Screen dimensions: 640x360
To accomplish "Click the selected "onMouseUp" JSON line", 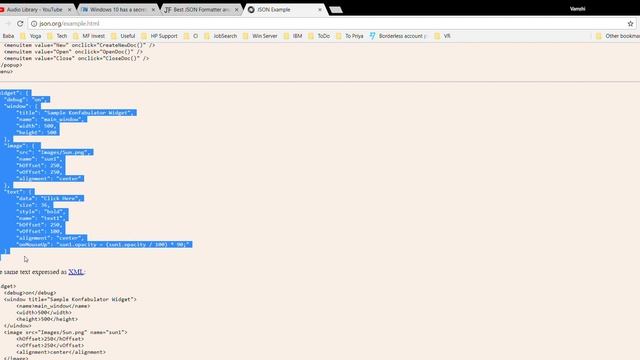I will (104, 244).
